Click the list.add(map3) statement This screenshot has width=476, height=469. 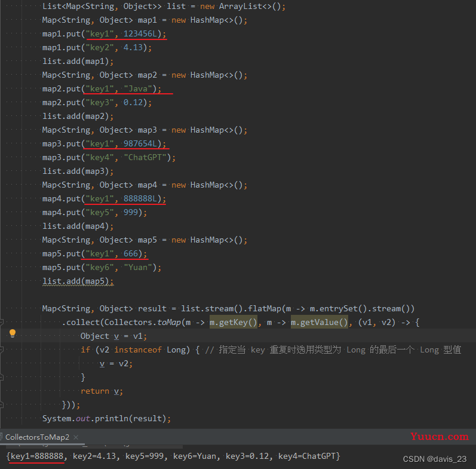pyautogui.click(x=78, y=171)
